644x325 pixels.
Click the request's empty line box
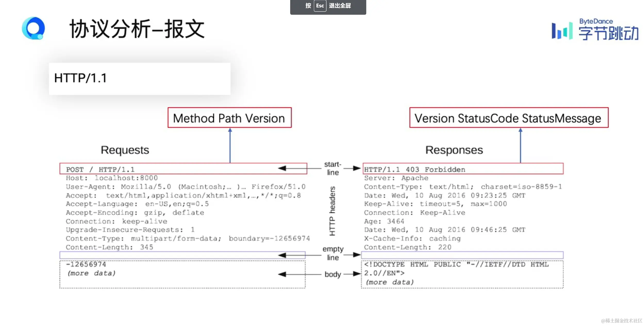[182, 255]
